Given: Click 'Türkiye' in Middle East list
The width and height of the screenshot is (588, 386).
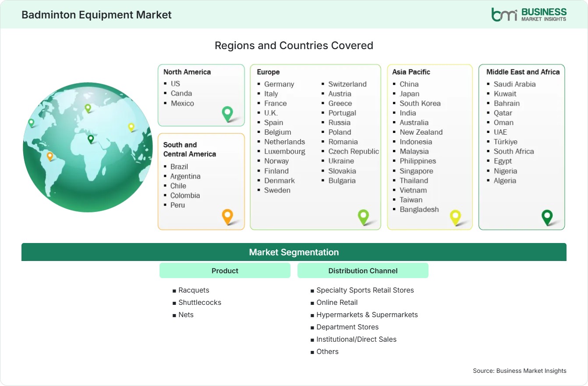Looking at the screenshot, I should click(506, 142).
